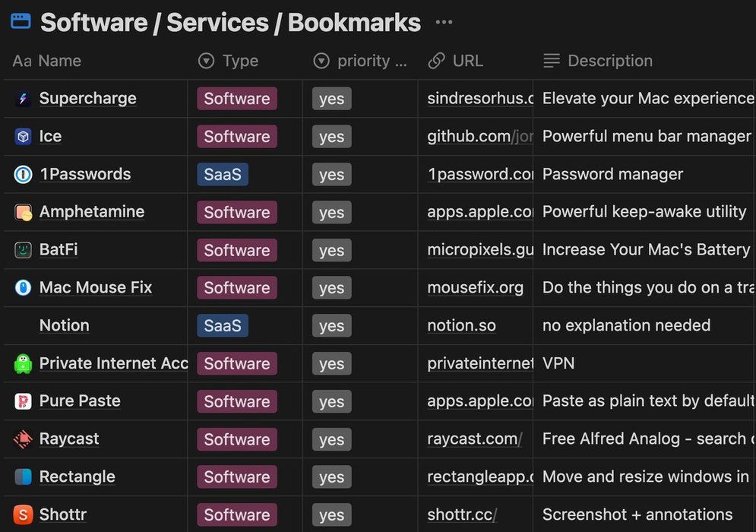Open the Rectangle page
Image resolution: width=756 pixels, height=532 pixels.
pos(77,477)
